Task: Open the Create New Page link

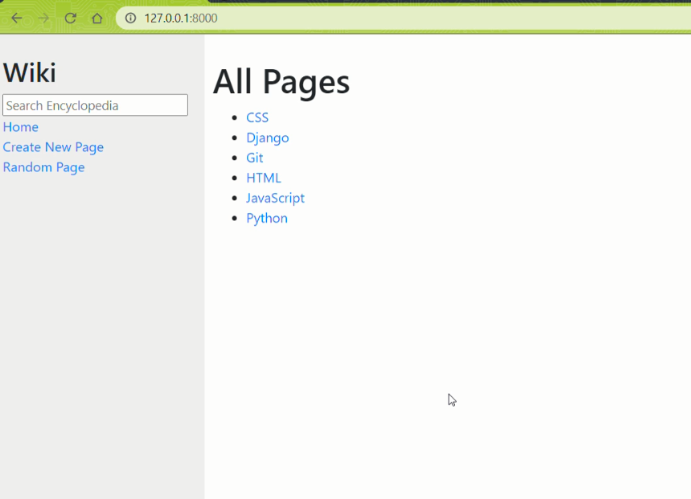Action: [53, 147]
